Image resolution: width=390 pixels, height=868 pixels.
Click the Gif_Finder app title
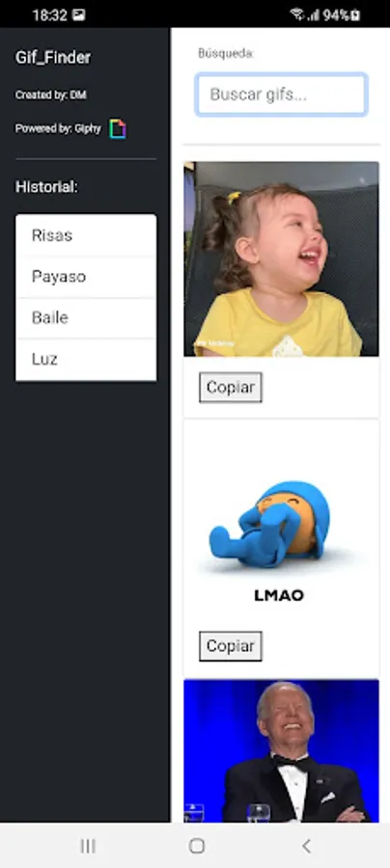point(53,58)
